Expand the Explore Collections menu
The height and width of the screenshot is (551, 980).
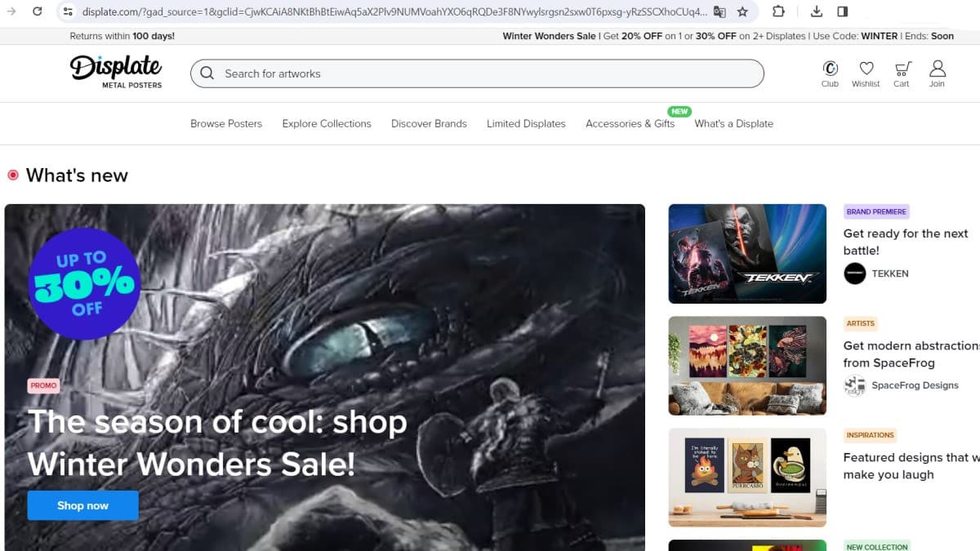tap(327, 123)
